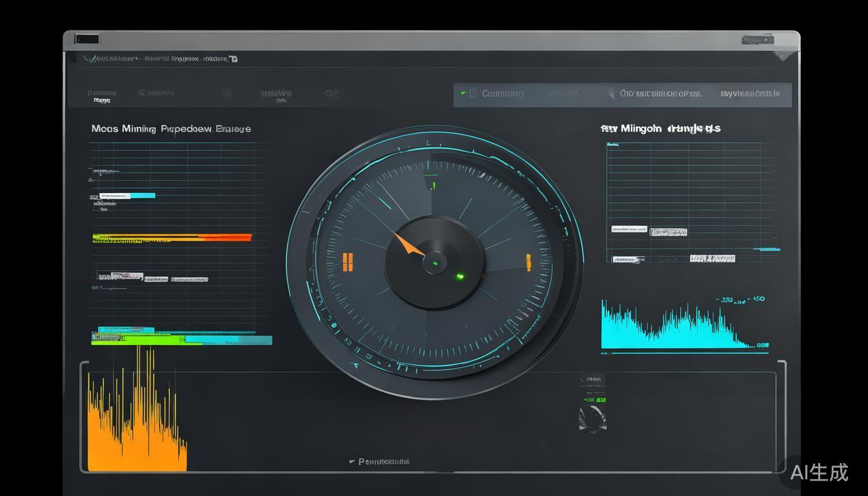Click the orange block marker left of the dial

[347, 262]
